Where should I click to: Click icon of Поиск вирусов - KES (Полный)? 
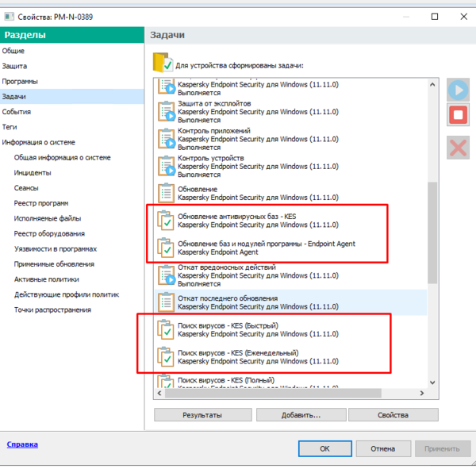point(166,382)
